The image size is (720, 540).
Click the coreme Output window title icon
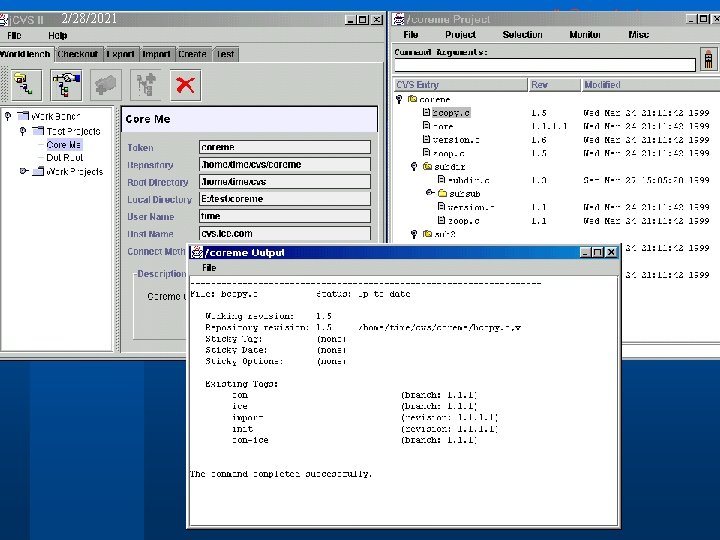[197, 252]
